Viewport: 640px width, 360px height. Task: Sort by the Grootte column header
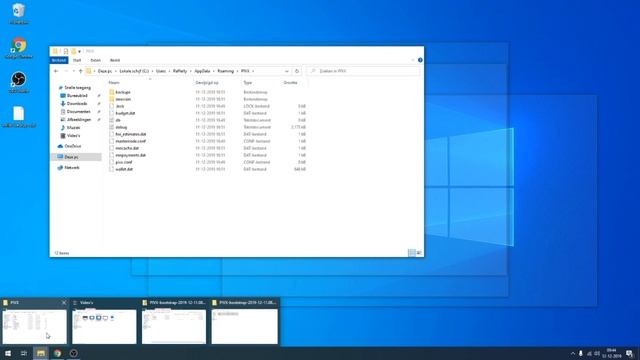pos(291,82)
